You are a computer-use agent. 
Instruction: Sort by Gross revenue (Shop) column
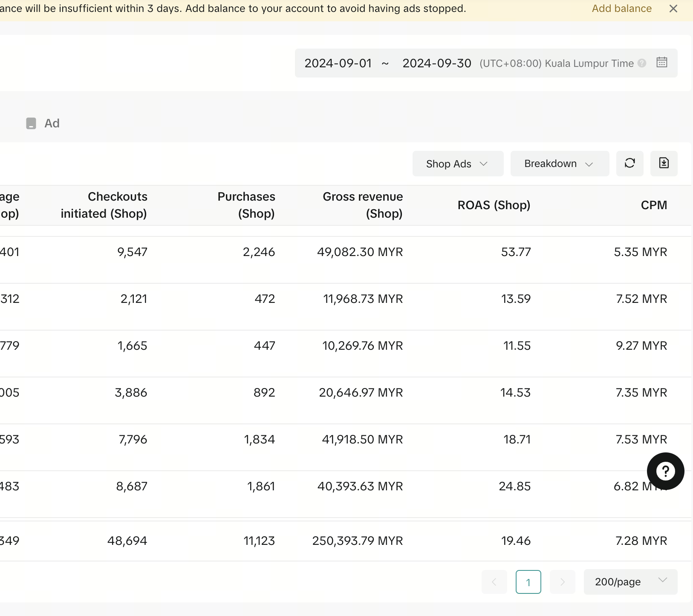tap(363, 205)
